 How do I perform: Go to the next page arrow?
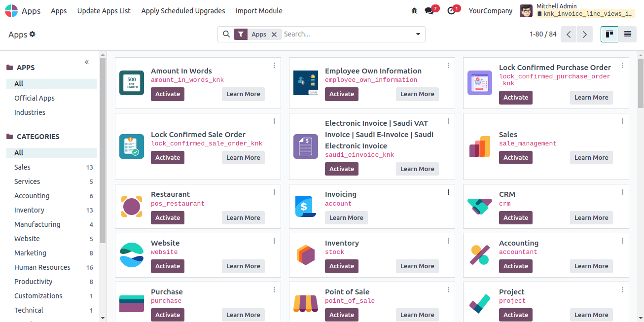[x=585, y=34]
